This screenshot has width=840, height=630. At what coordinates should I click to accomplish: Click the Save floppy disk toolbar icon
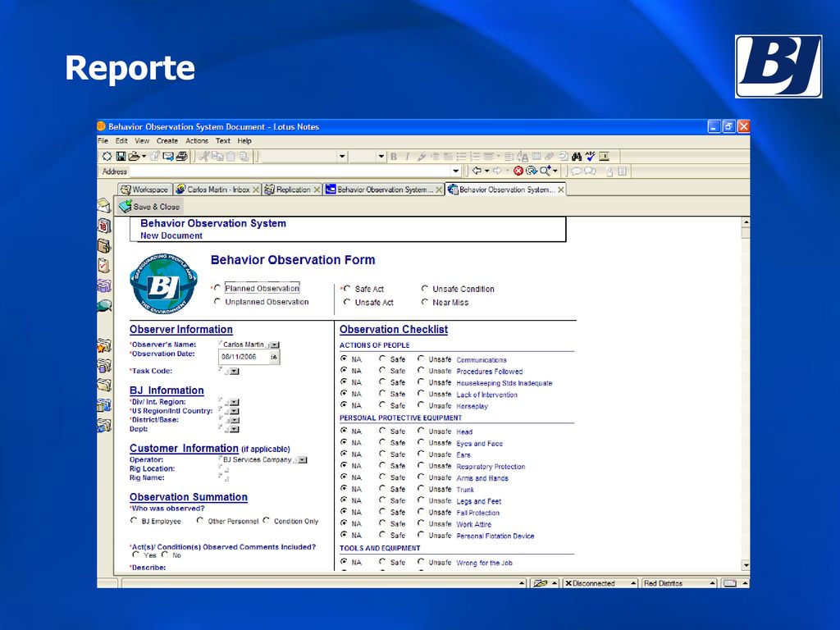[x=121, y=157]
